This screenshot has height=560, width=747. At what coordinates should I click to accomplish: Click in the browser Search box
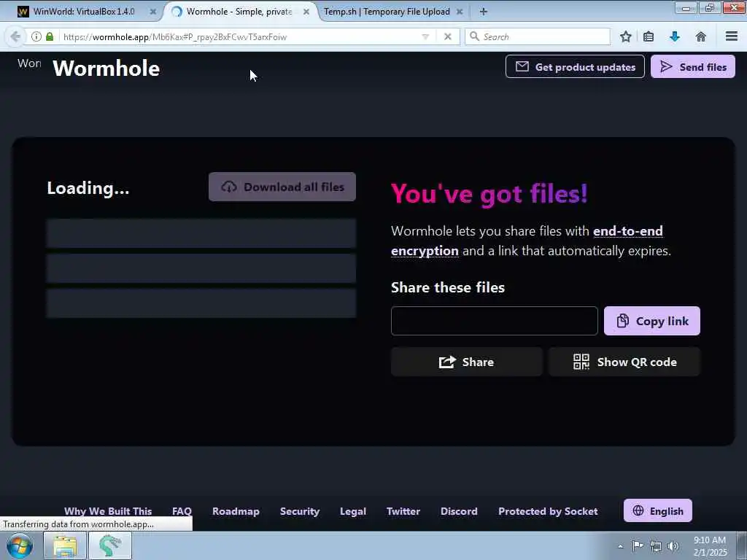[x=538, y=36]
